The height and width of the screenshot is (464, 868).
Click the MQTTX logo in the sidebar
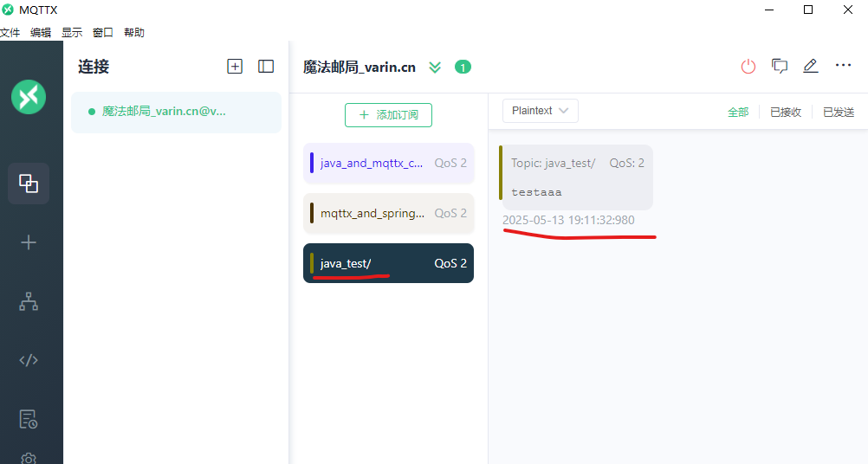(29, 97)
